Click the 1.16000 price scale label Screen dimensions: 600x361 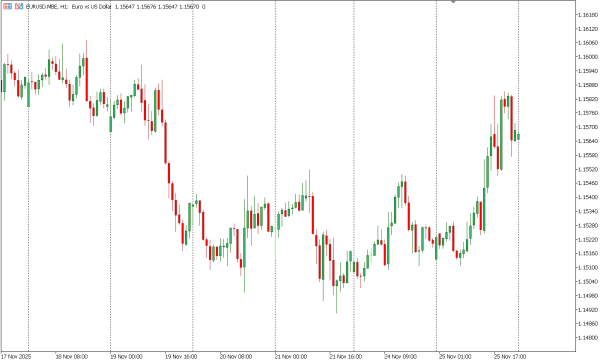[587, 57]
